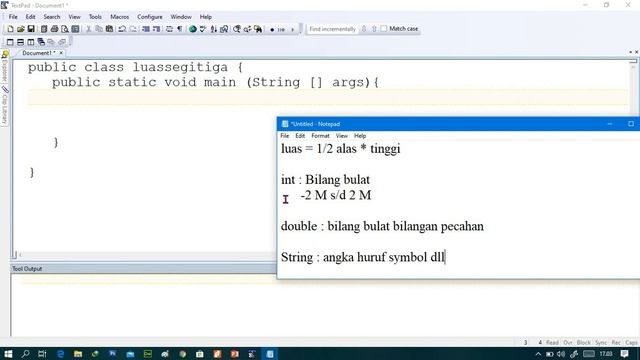Click the Redo icon in the toolbar
The height and width of the screenshot is (360, 640).
coord(133,29)
